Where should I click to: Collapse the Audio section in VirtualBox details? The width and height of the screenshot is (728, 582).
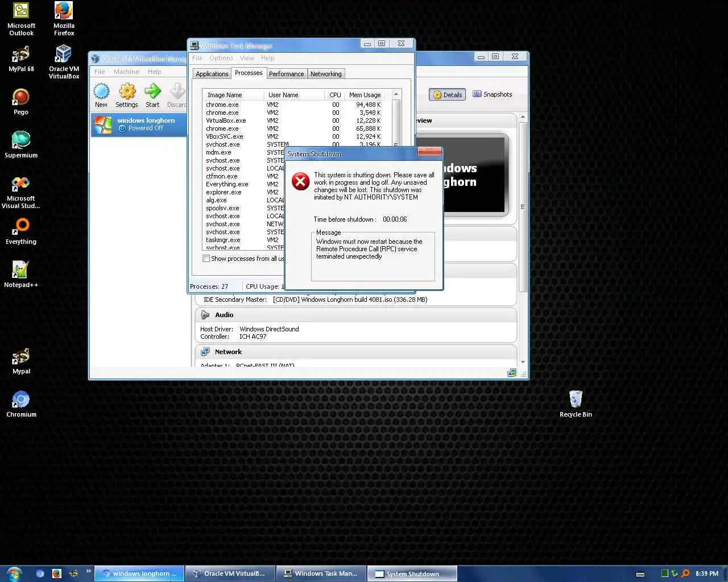205,315
